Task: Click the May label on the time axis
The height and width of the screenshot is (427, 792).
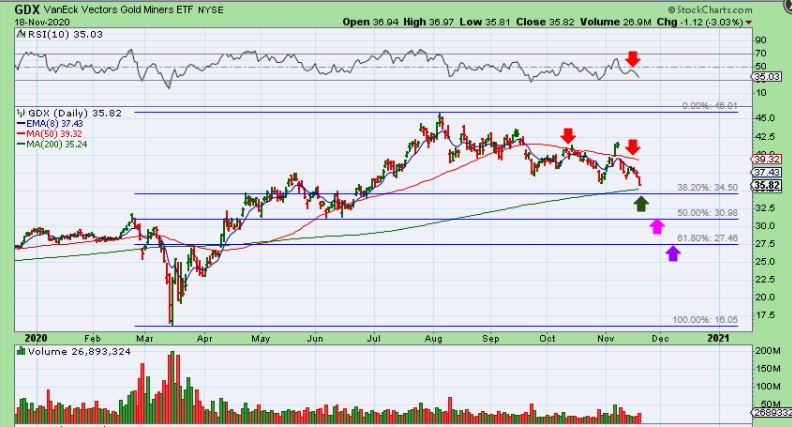Action: click(261, 339)
